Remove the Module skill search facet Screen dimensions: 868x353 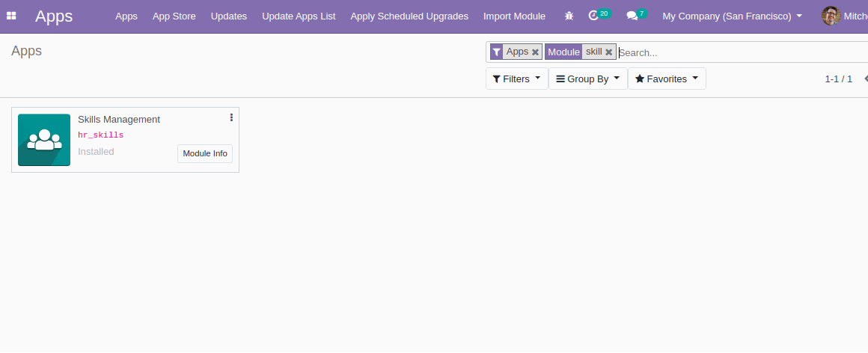coord(609,52)
